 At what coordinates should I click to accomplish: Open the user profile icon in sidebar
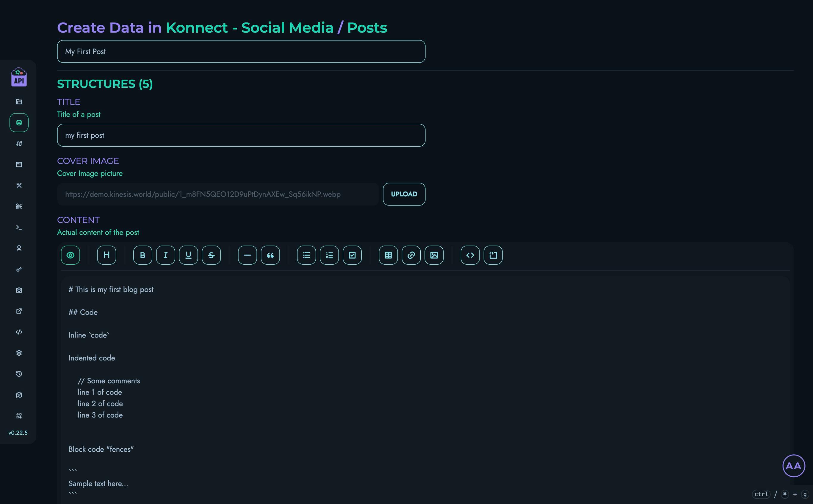(x=19, y=248)
